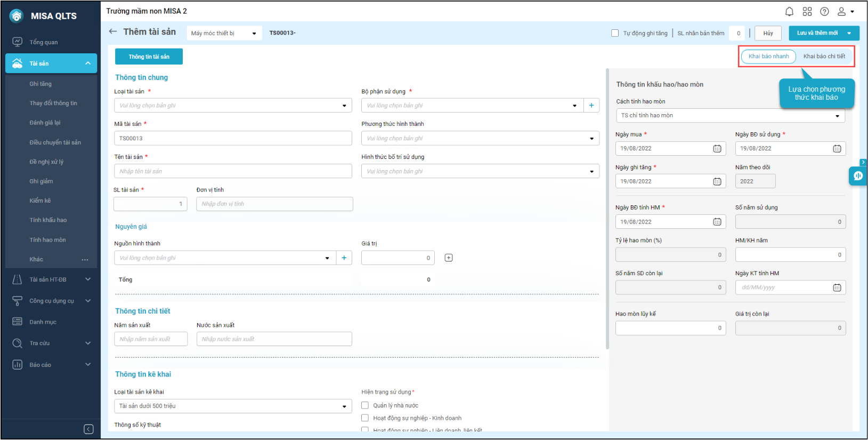This screenshot has width=868, height=440.
Task: Open Máy móc thiết bị dropdown in header
Action: 224,33
